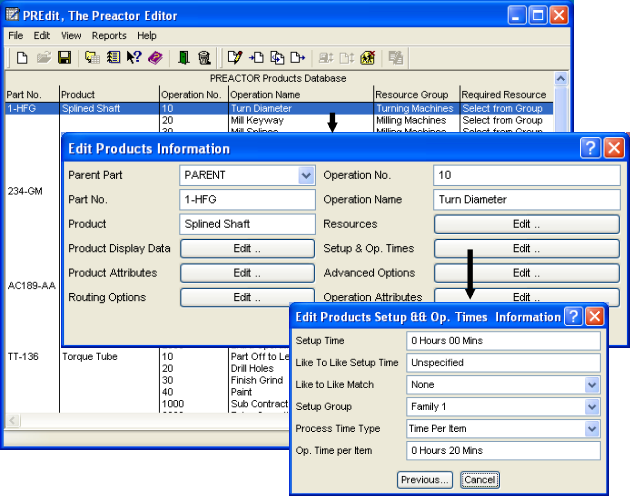630x496 pixels.
Task: Click Edit button for Routing Options
Action: pos(248,297)
